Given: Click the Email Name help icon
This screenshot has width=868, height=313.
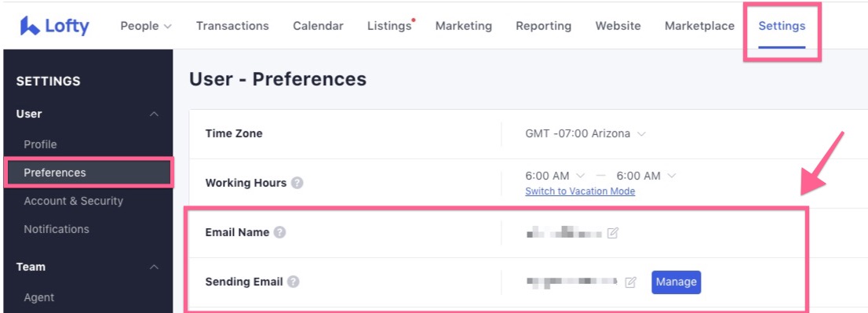Looking at the screenshot, I should tap(280, 233).
